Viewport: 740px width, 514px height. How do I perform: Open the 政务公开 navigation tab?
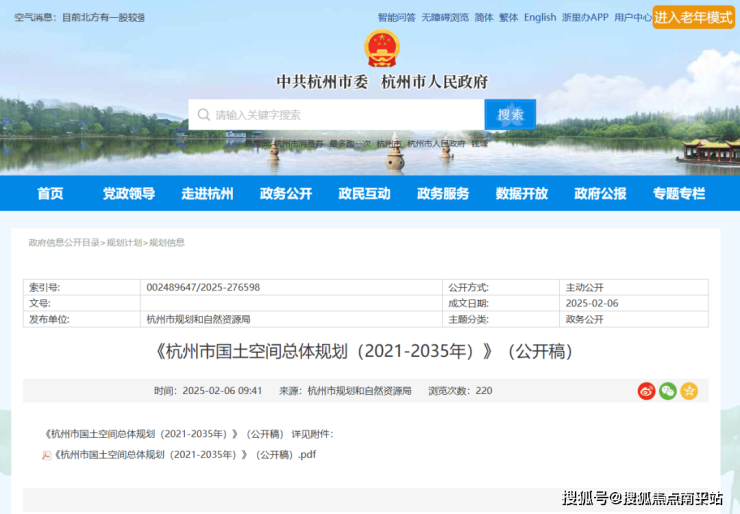tap(286, 194)
